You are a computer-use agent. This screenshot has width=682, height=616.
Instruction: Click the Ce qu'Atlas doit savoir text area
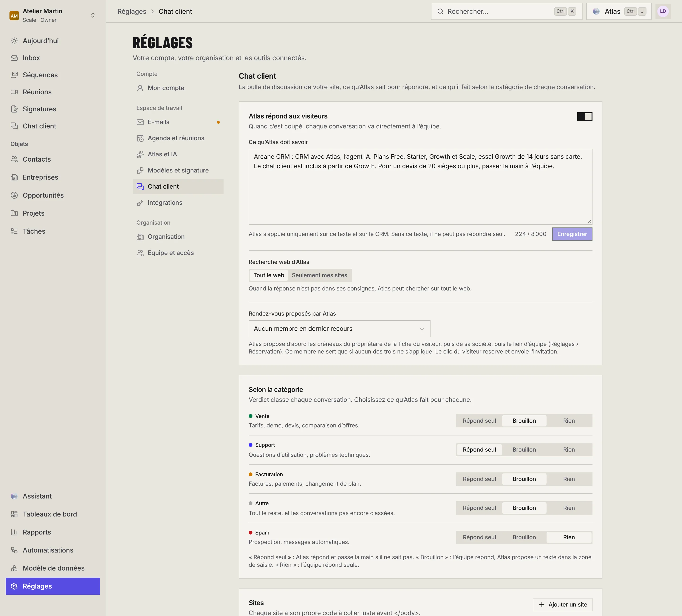pos(420,186)
